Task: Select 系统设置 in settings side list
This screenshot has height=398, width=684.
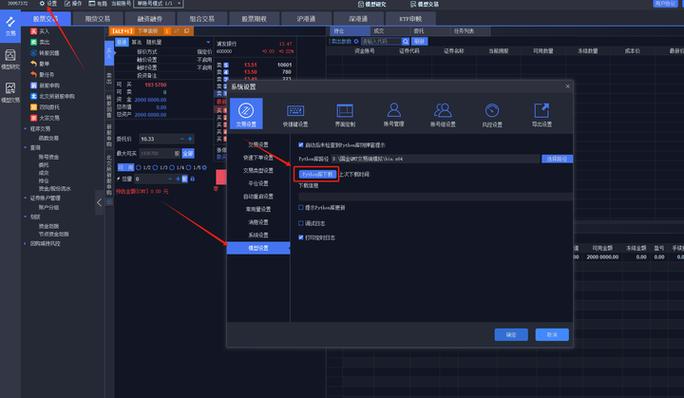Action: coord(258,235)
